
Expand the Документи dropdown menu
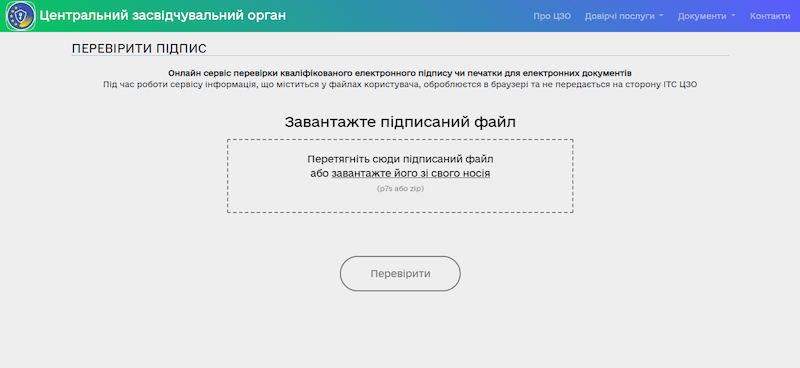707,16
